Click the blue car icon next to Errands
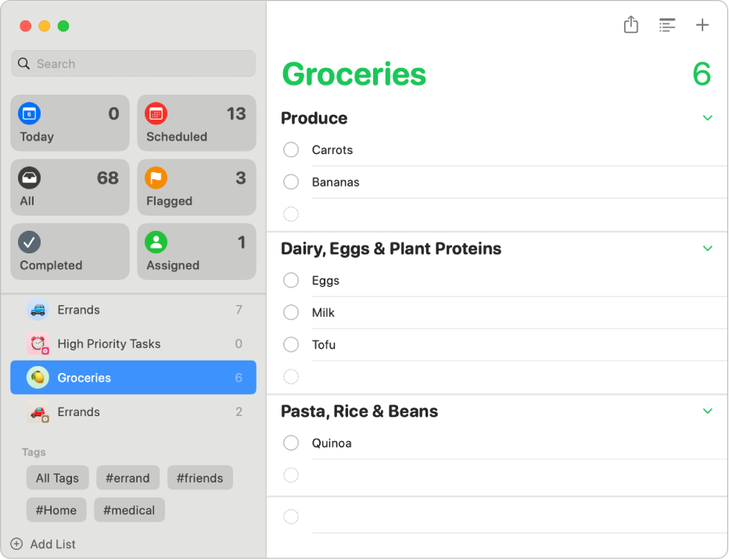 pos(38,310)
